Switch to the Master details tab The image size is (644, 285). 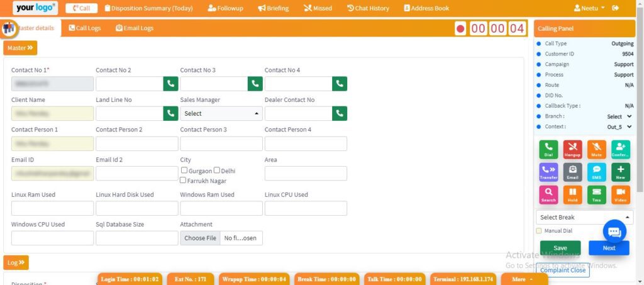point(36,28)
